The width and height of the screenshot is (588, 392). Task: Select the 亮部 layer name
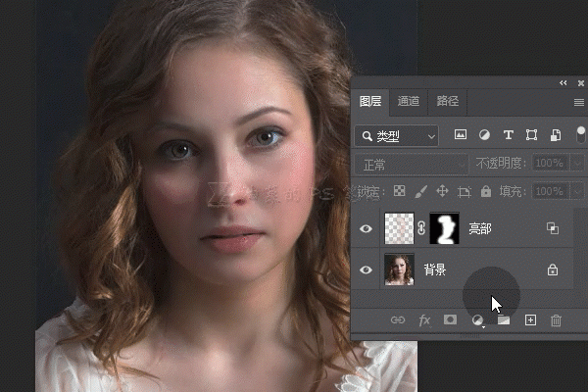pyautogui.click(x=480, y=228)
